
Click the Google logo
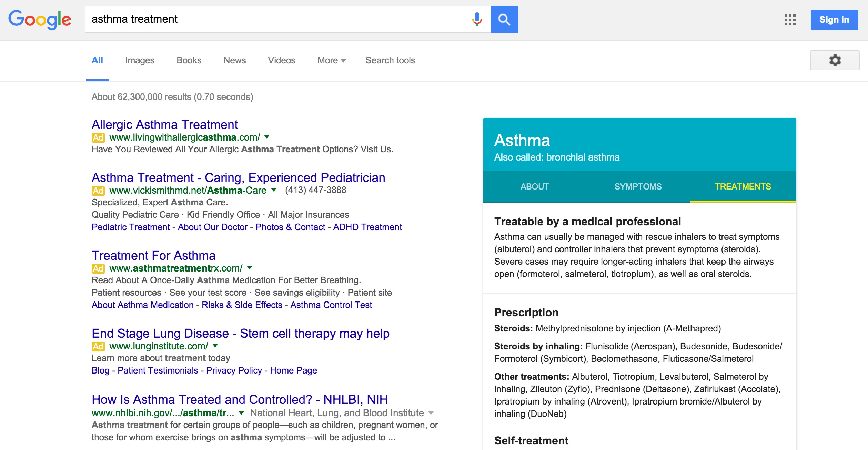pyautogui.click(x=40, y=19)
